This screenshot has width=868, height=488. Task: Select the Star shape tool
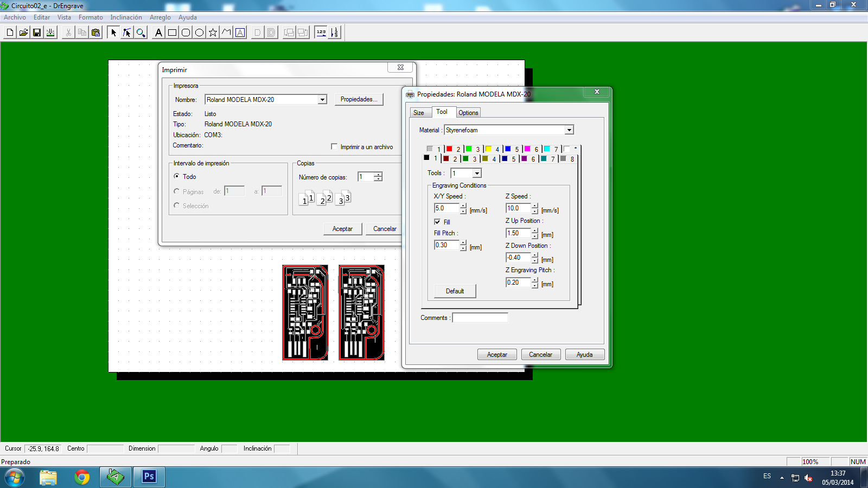pyautogui.click(x=213, y=33)
